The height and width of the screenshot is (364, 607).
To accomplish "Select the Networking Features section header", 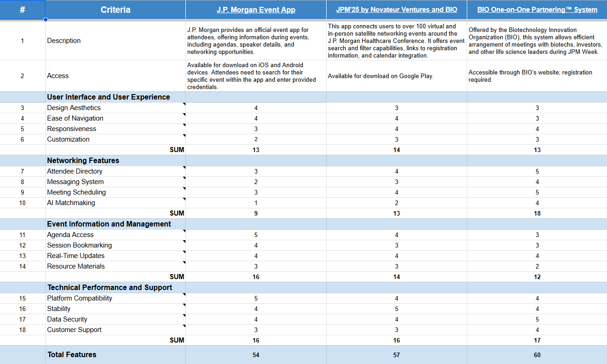I will (83, 161).
